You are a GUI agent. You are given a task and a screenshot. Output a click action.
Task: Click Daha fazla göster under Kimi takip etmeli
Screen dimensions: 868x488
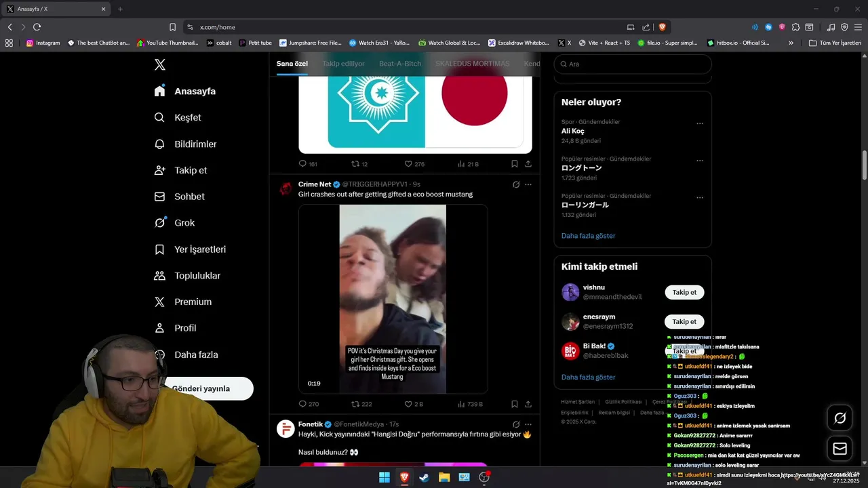[589, 377]
